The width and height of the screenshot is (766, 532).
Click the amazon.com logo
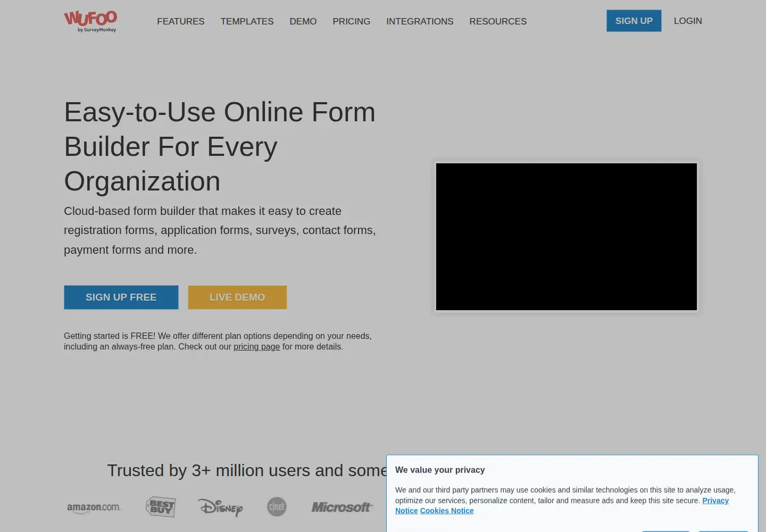pyautogui.click(x=94, y=508)
